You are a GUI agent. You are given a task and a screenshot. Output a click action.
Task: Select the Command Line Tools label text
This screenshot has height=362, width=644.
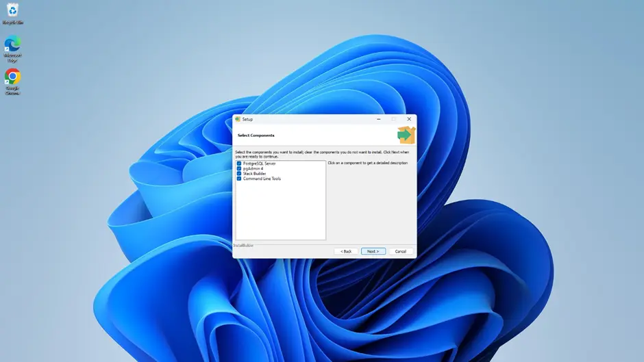[x=262, y=179]
